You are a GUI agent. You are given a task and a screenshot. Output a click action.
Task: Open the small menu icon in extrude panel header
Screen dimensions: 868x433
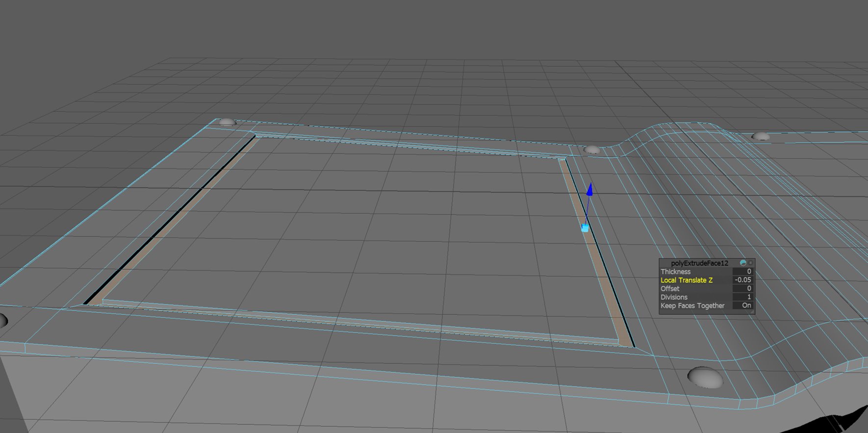[x=750, y=263]
